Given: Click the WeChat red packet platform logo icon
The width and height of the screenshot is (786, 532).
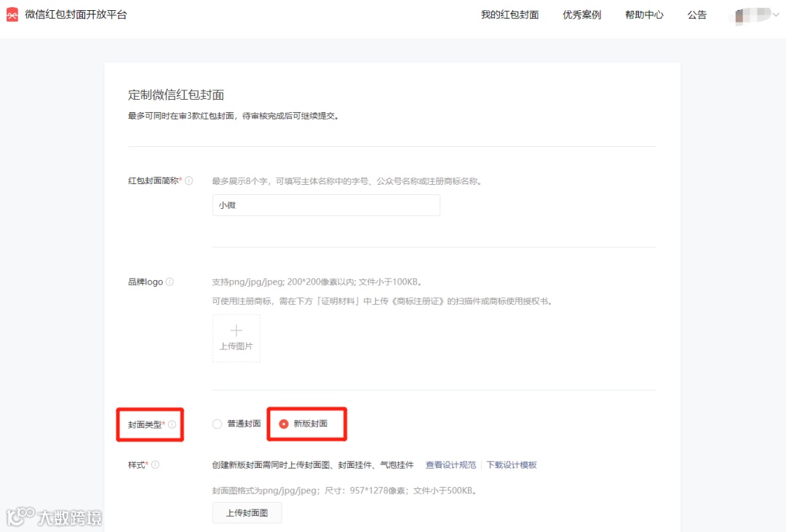Looking at the screenshot, I should coord(12,15).
